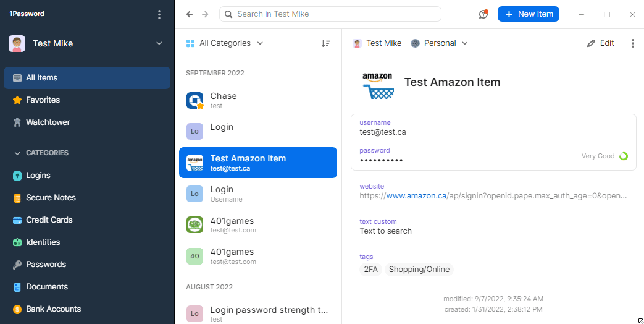The height and width of the screenshot is (324, 644).
Task: Open the Logins category
Action: tap(87, 176)
